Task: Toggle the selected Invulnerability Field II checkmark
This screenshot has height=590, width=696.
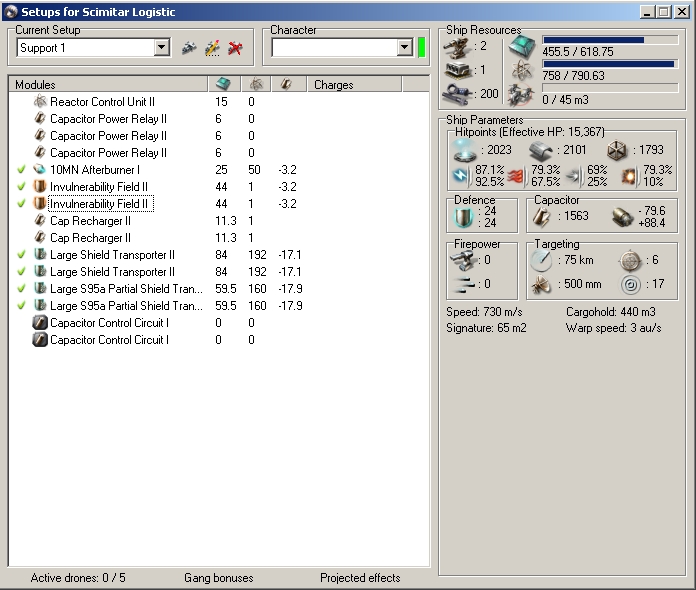Action: tap(21, 203)
